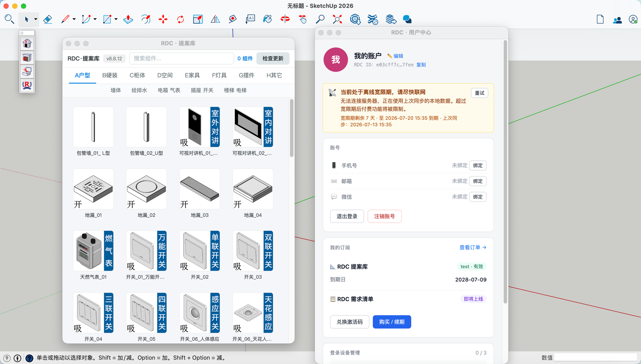This screenshot has height=364, width=641.
Task: Click the 搜索组件 search field
Action: click(181, 58)
